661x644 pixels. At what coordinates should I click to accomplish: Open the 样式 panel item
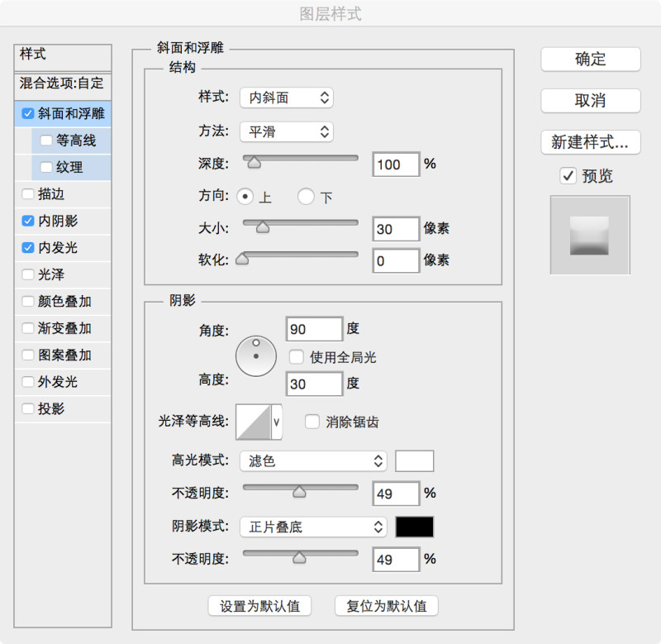coord(63,57)
